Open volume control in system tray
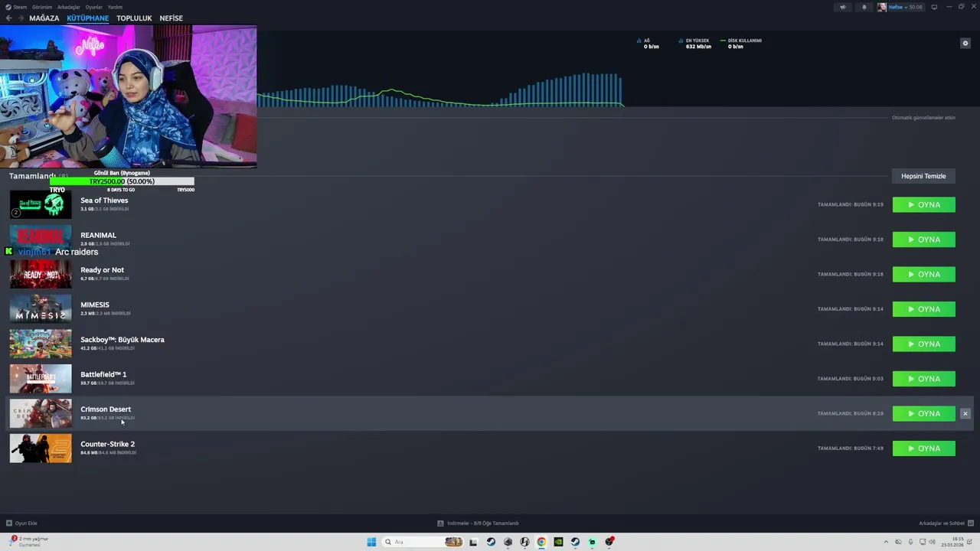The image size is (980, 551). [x=933, y=542]
